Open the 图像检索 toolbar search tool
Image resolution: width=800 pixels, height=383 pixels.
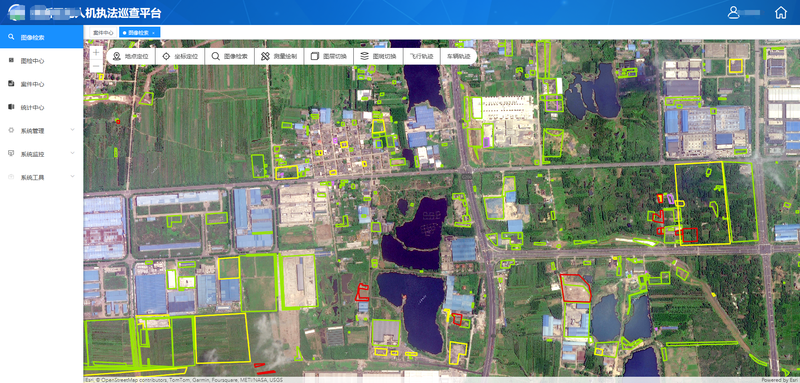(230, 56)
